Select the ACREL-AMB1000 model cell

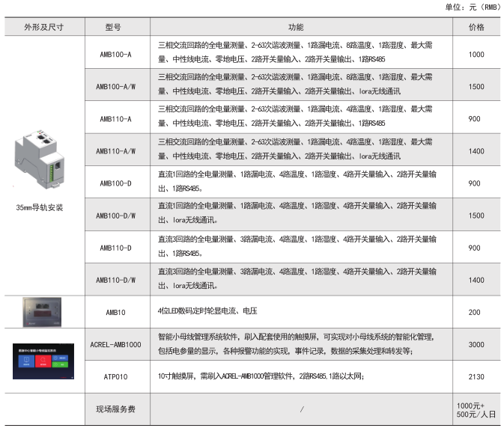point(115,343)
